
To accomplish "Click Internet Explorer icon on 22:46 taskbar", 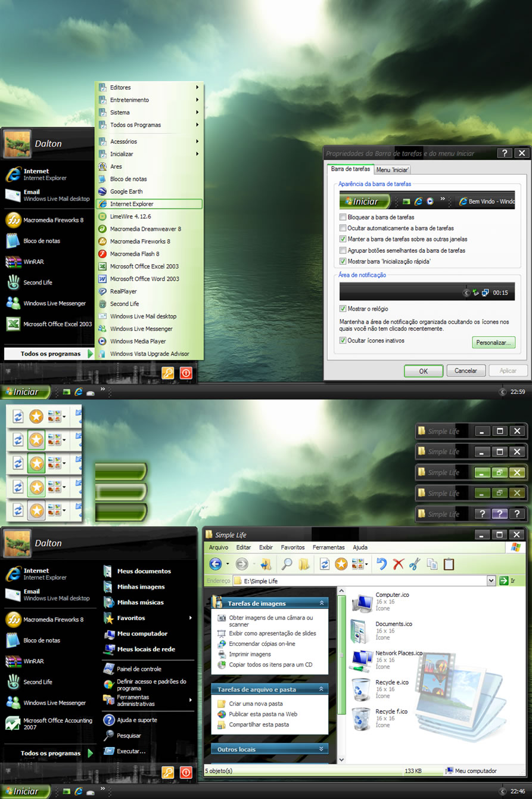I will tap(78, 791).
